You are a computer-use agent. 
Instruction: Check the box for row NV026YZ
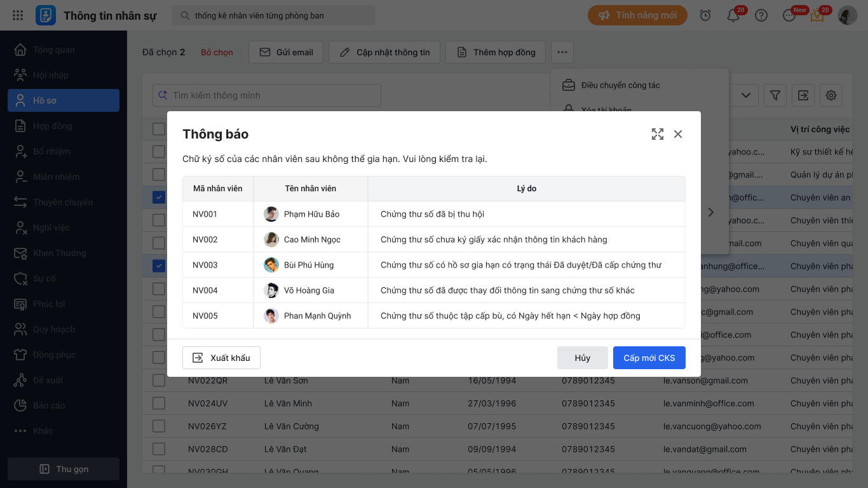click(x=159, y=426)
